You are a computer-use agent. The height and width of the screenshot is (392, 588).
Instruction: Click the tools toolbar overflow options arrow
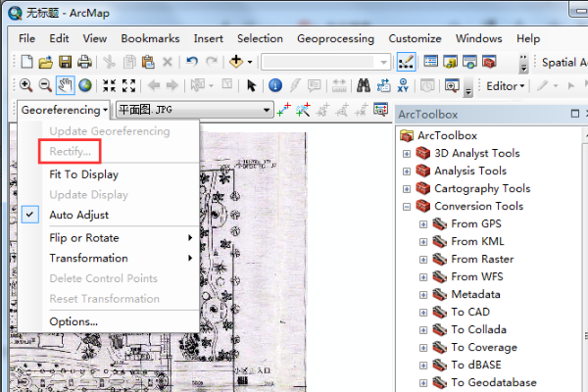[468, 87]
